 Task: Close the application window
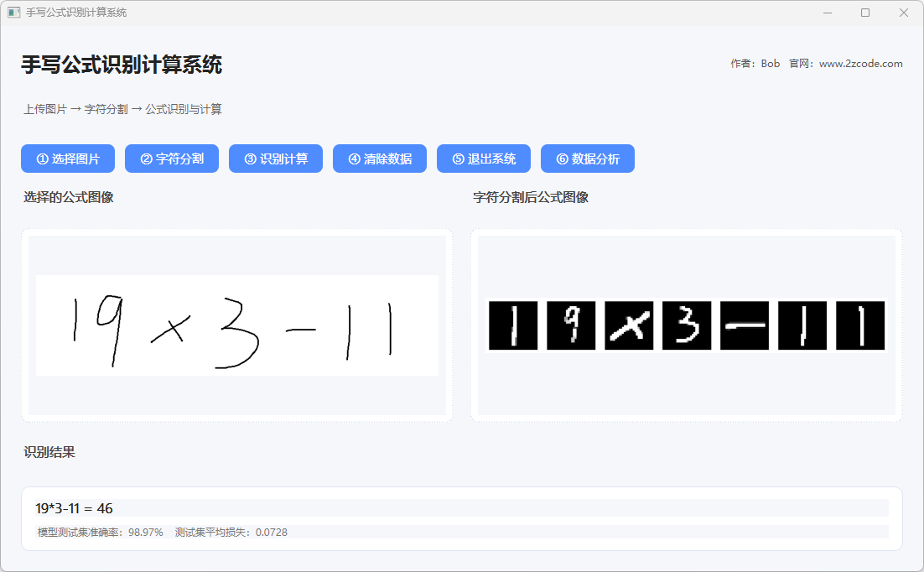pos(903,13)
